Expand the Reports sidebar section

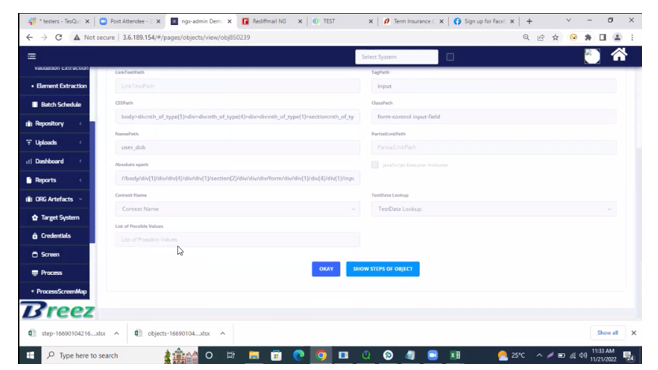click(x=54, y=180)
